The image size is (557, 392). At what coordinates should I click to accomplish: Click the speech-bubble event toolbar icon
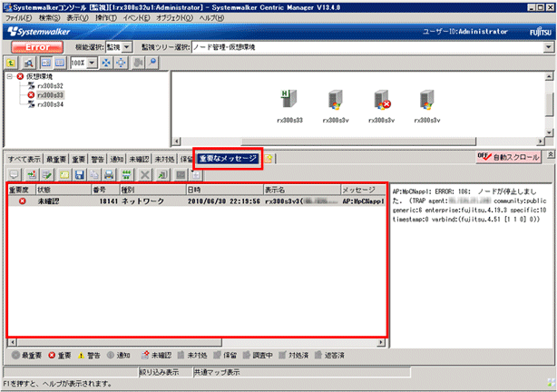(14, 175)
